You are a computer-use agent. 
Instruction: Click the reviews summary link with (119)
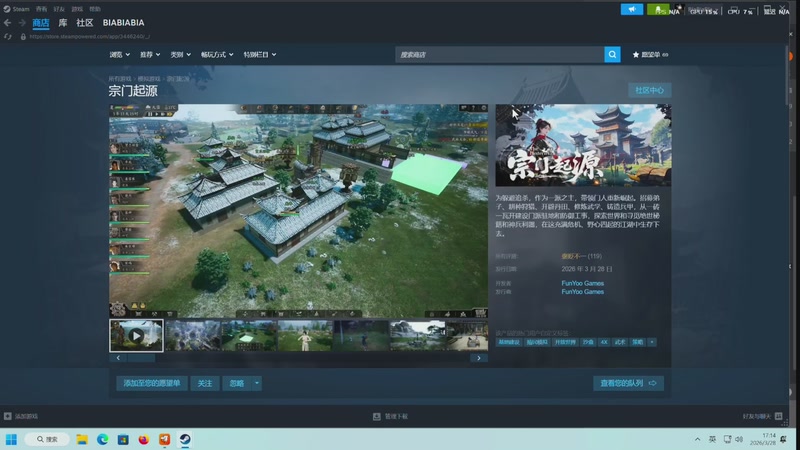tap(582, 256)
